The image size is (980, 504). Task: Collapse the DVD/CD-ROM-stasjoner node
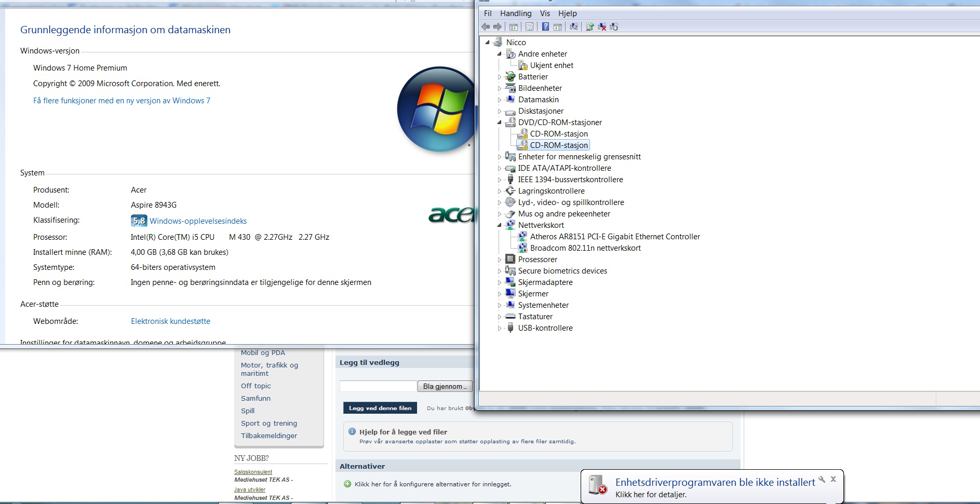[x=500, y=122]
